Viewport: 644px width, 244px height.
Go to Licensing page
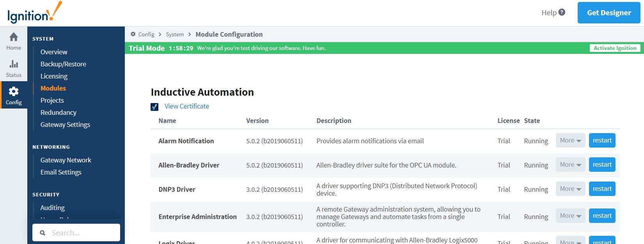click(x=54, y=76)
